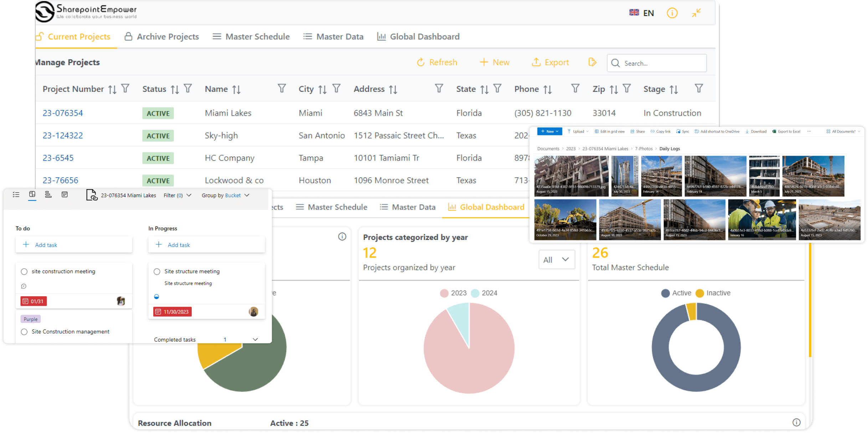The width and height of the screenshot is (868, 433).
Task: Open the Archive Projects tab
Action: click(x=161, y=37)
